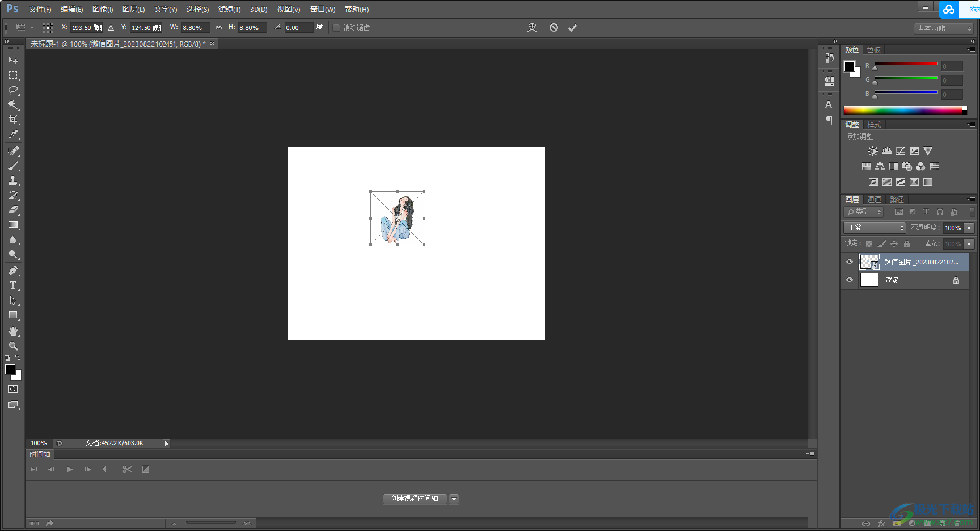Image resolution: width=980 pixels, height=531 pixels.
Task: Switch to warp mode icon
Action: point(532,27)
